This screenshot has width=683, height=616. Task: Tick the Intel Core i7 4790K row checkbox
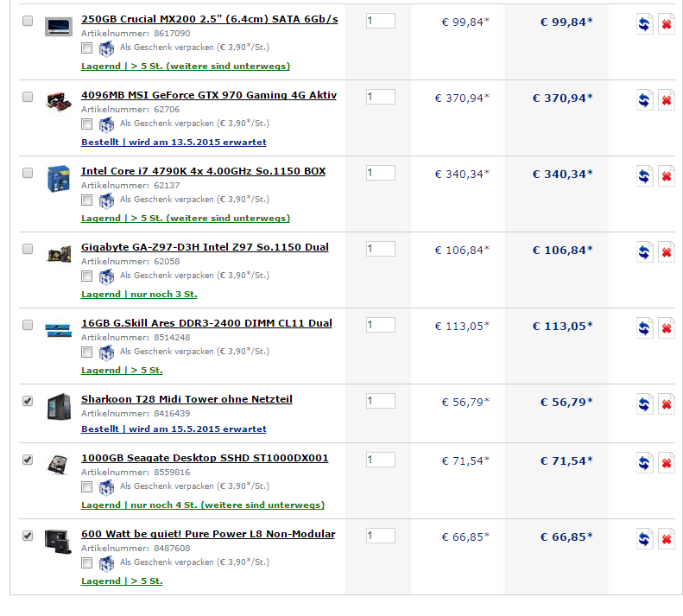pyautogui.click(x=28, y=173)
